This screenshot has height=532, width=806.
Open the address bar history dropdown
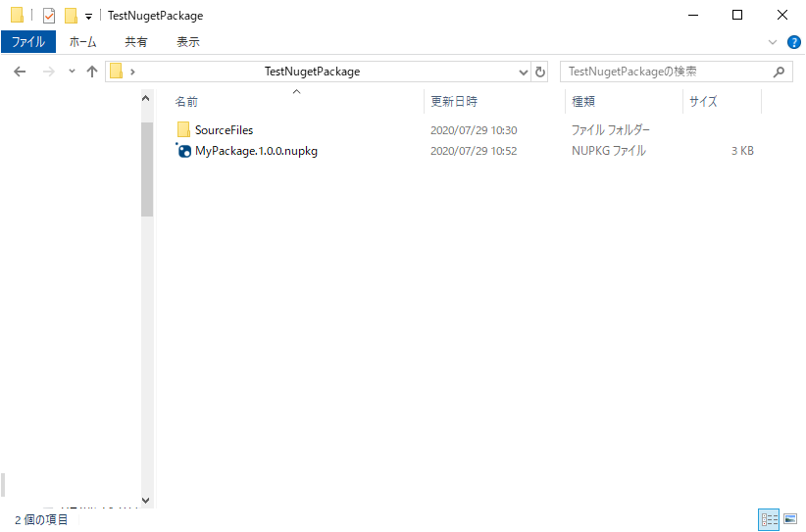pos(524,72)
